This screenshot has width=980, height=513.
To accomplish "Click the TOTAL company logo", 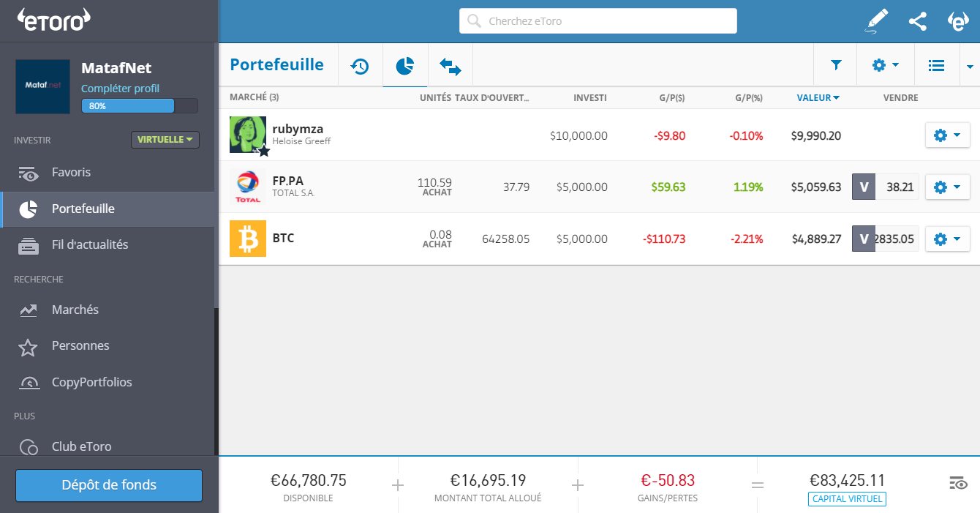I will pyautogui.click(x=248, y=187).
